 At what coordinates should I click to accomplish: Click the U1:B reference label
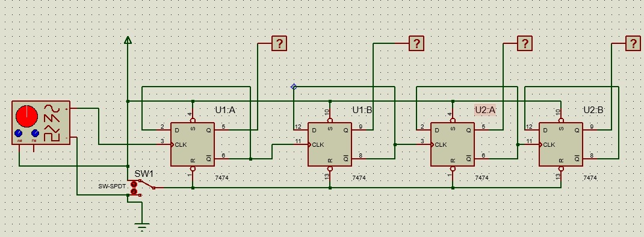tap(362, 109)
